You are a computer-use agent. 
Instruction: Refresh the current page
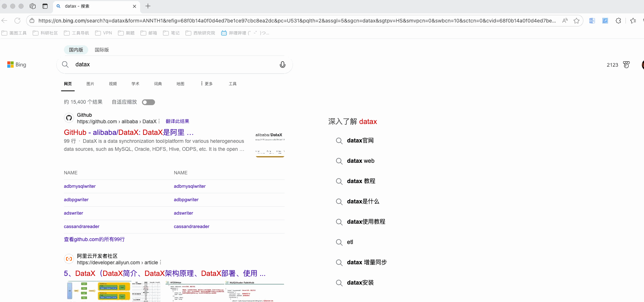[x=17, y=21]
